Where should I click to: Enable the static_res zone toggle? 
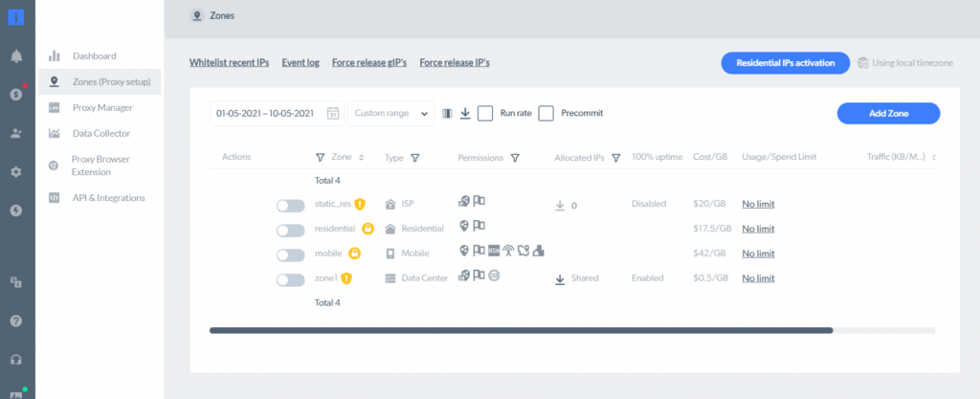tap(284, 205)
